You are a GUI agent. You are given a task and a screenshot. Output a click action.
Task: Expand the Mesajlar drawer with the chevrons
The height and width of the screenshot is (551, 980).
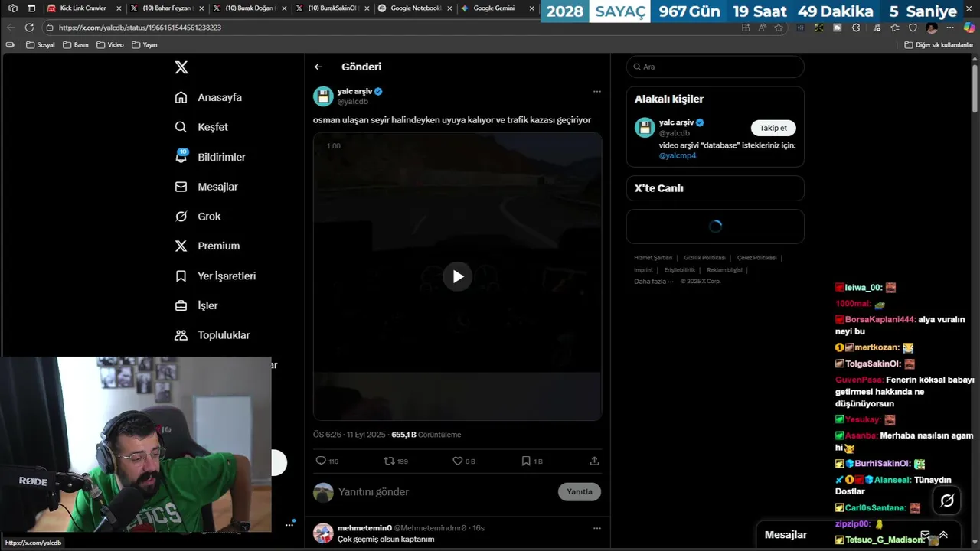click(943, 535)
